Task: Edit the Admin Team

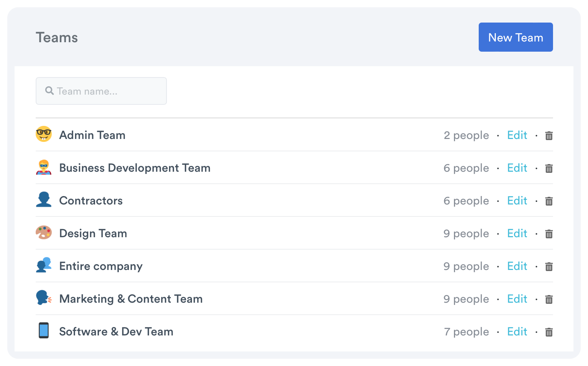Action: click(x=517, y=135)
